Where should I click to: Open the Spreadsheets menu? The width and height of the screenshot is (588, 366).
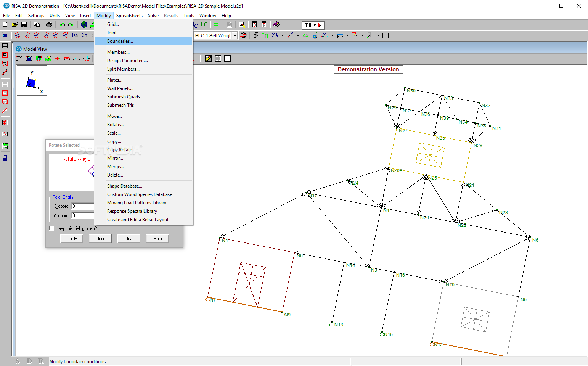[x=129, y=16]
